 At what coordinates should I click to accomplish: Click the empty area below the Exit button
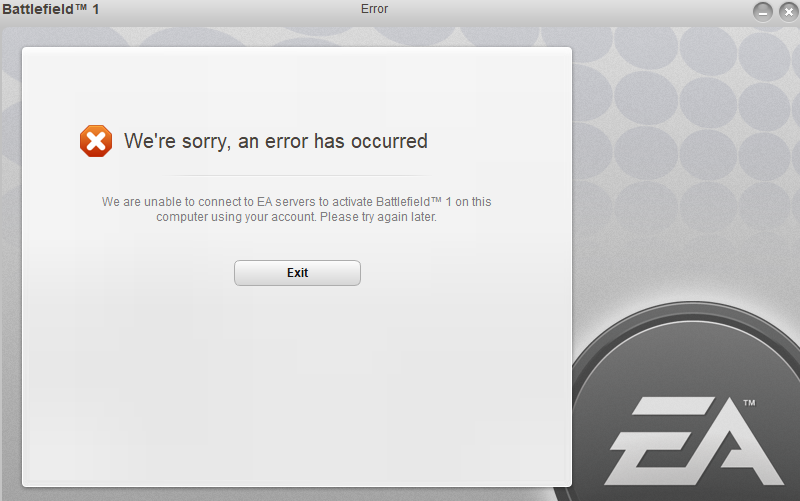[297, 383]
